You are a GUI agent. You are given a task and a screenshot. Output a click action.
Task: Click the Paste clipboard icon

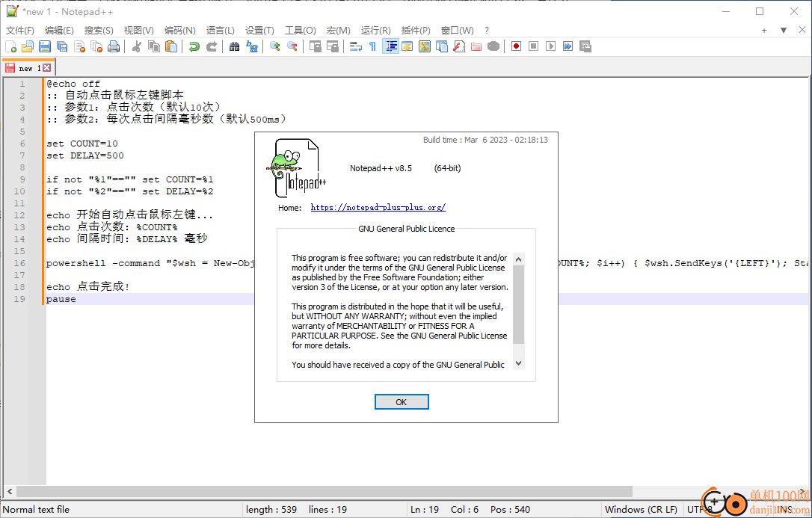point(171,46)
